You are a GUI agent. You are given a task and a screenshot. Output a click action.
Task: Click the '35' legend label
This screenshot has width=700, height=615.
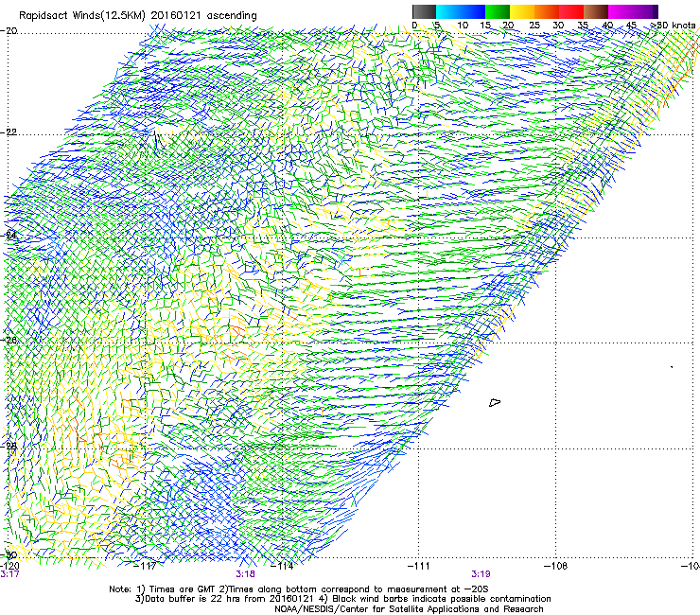tap(583, 26)
